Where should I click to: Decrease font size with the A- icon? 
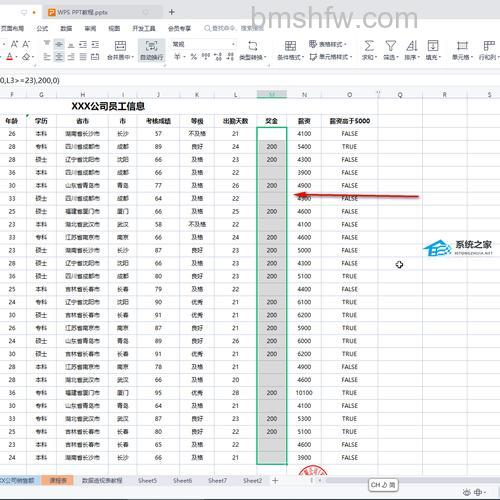26,44
